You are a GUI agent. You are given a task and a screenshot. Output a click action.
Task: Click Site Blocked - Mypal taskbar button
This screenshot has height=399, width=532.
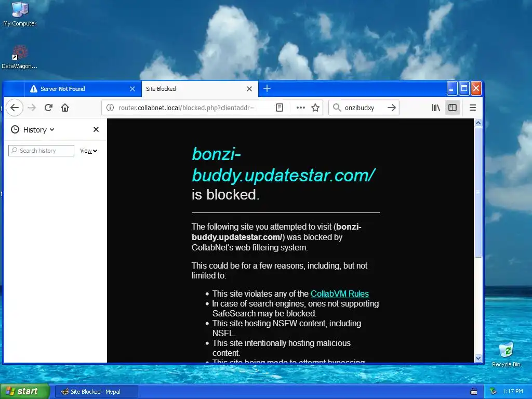pyautogui.click(x=96, y=392)
